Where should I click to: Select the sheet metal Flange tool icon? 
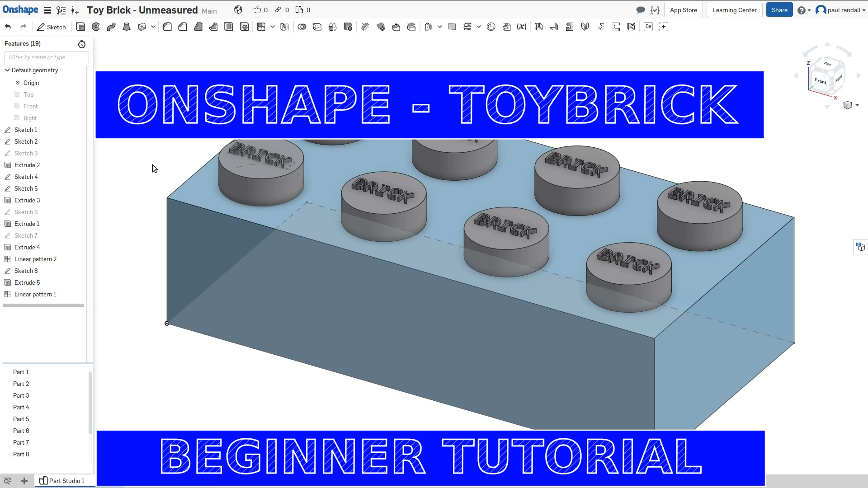pos(554,27)
